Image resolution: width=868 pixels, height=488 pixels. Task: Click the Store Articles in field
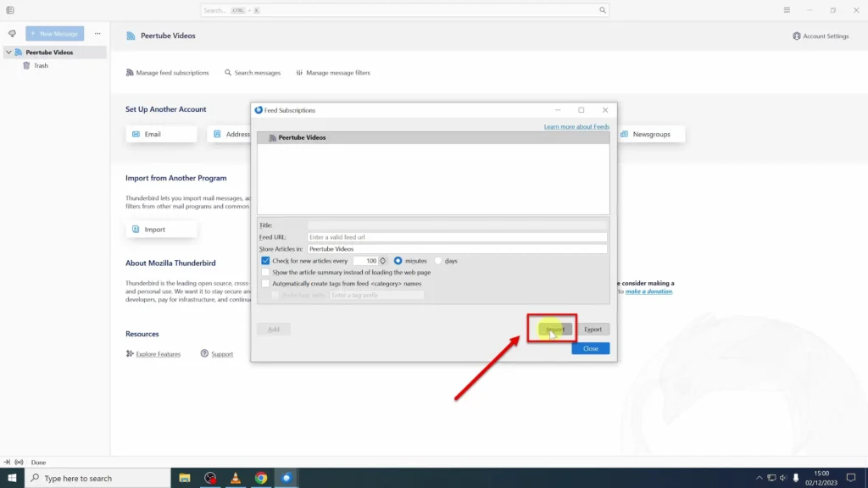[x=457, y=249]
